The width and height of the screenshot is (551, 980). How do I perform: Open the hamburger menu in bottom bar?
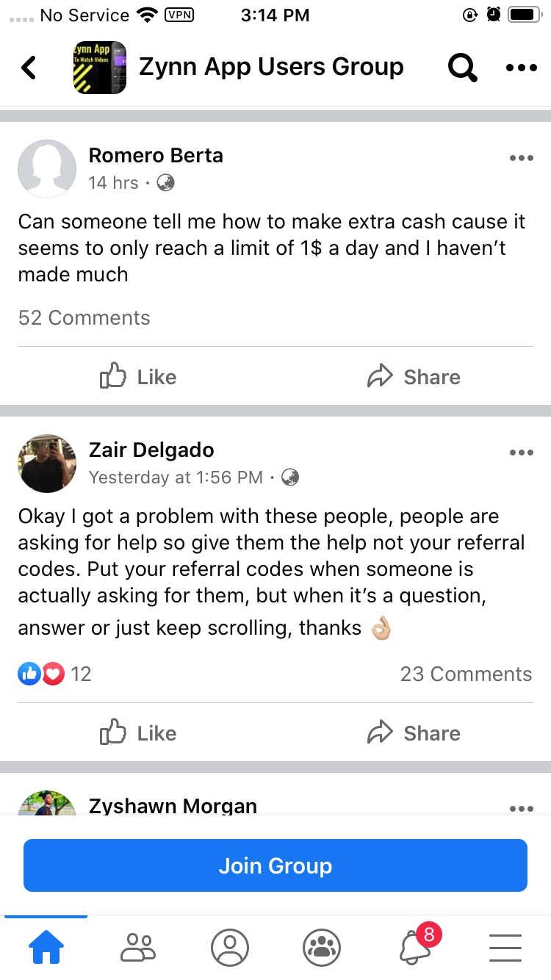click(505, 948)
